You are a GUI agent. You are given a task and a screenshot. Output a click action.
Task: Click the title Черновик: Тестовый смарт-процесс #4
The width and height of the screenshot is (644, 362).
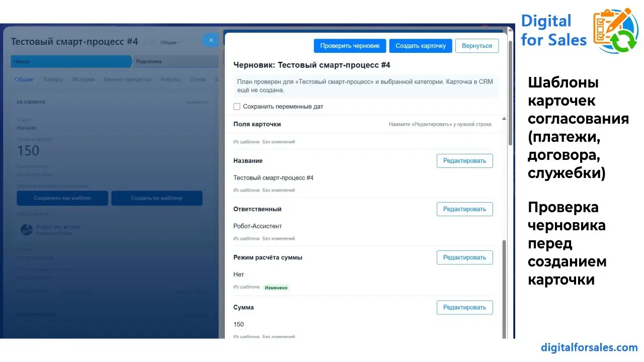tap(312, 65)
